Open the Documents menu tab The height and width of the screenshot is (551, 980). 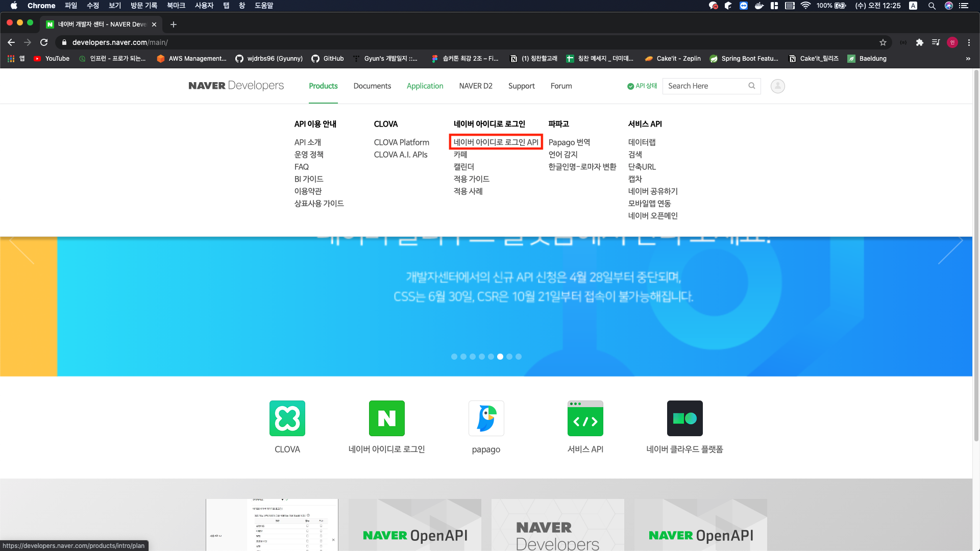(x=372, y=86)
